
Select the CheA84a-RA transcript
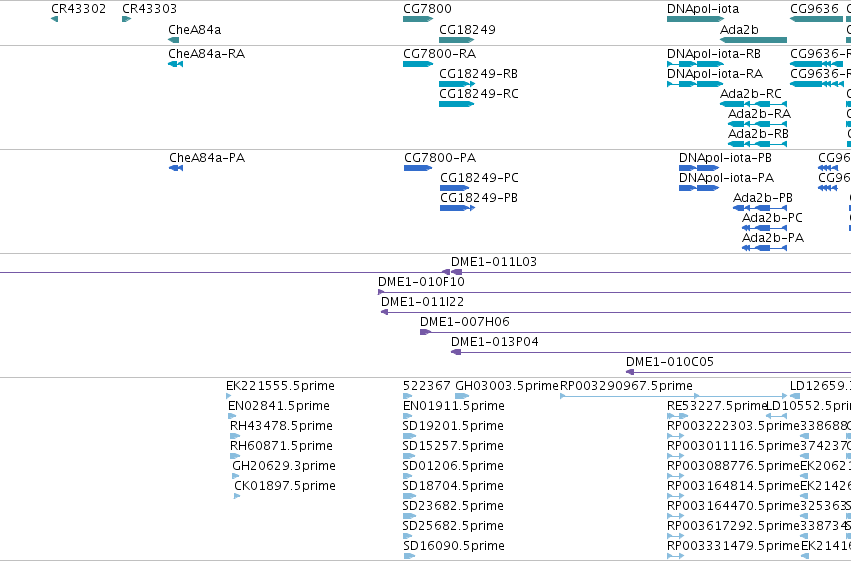pyautogui.click(x=175, y=64)
